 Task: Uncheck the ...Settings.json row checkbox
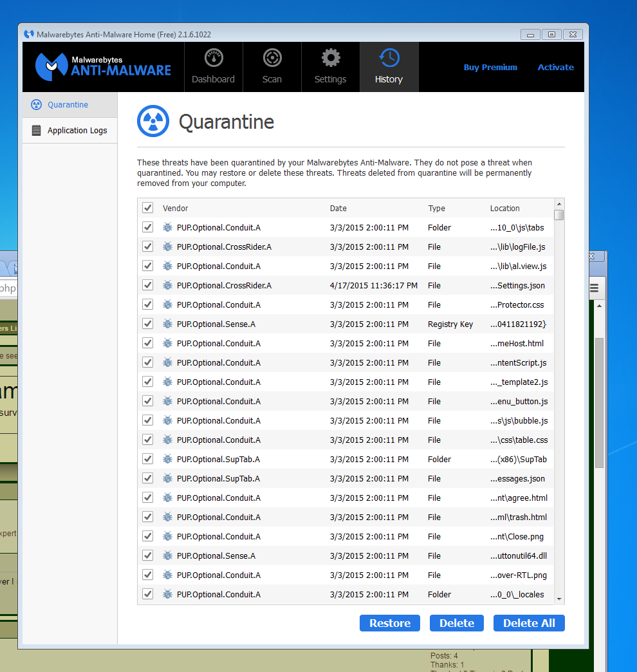[148, 285]
